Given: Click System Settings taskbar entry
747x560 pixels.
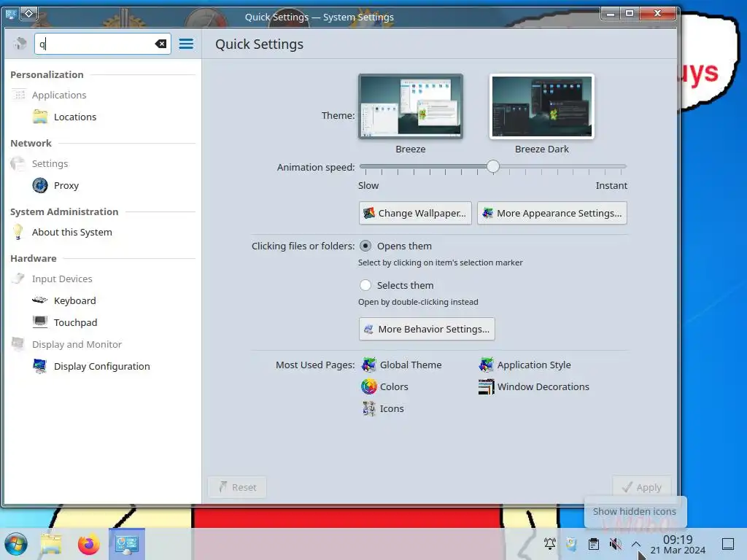Looking at the screenshot, I should 127,544.
